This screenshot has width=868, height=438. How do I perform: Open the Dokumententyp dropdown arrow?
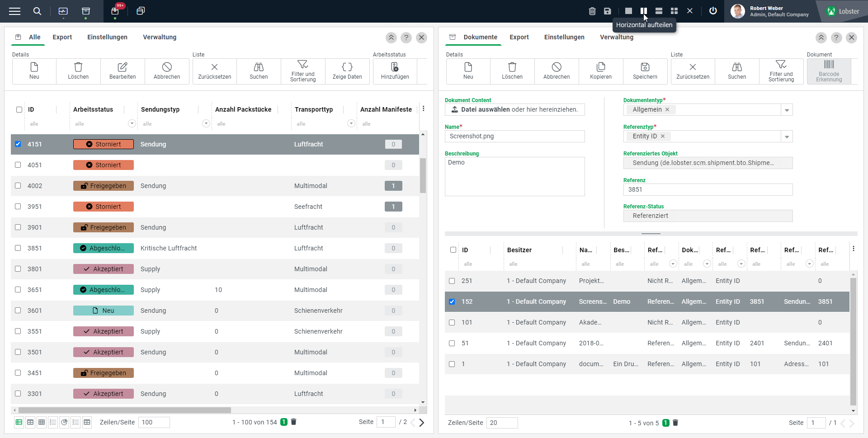(x=787, y=110)
